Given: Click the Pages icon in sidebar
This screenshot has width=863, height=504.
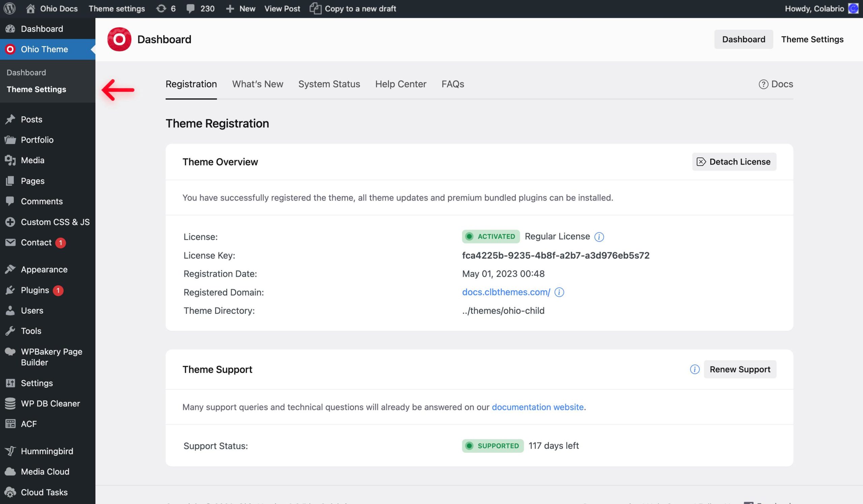Looking at the screenshot, I should pos(10,181).
